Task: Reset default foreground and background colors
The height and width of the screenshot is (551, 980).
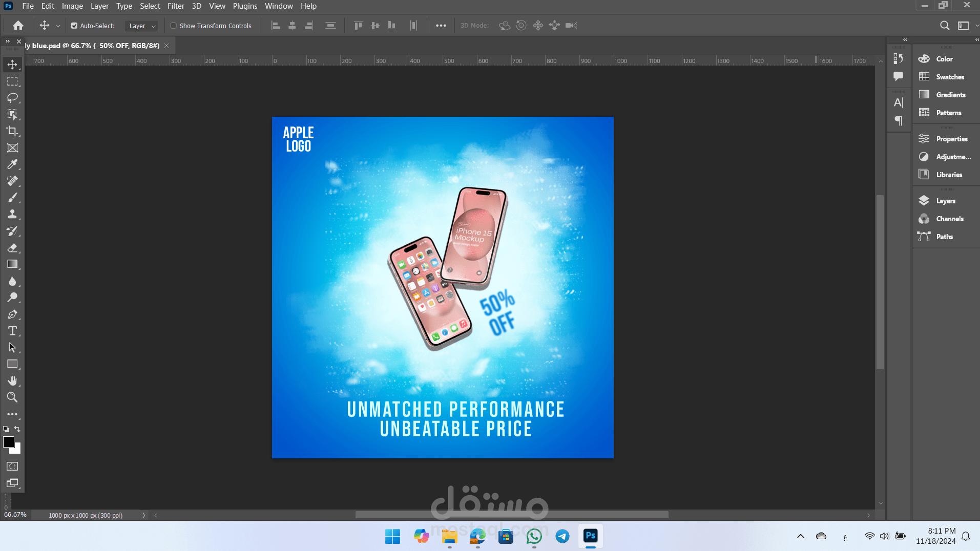Action: pos(6,429)
